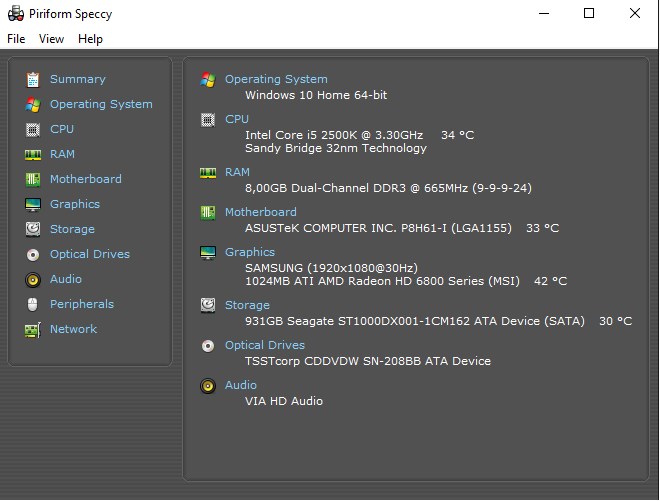Open the Motherboard heading link in summary
The height and width of the screenshot is (501, 660).
tap(261, 212)
